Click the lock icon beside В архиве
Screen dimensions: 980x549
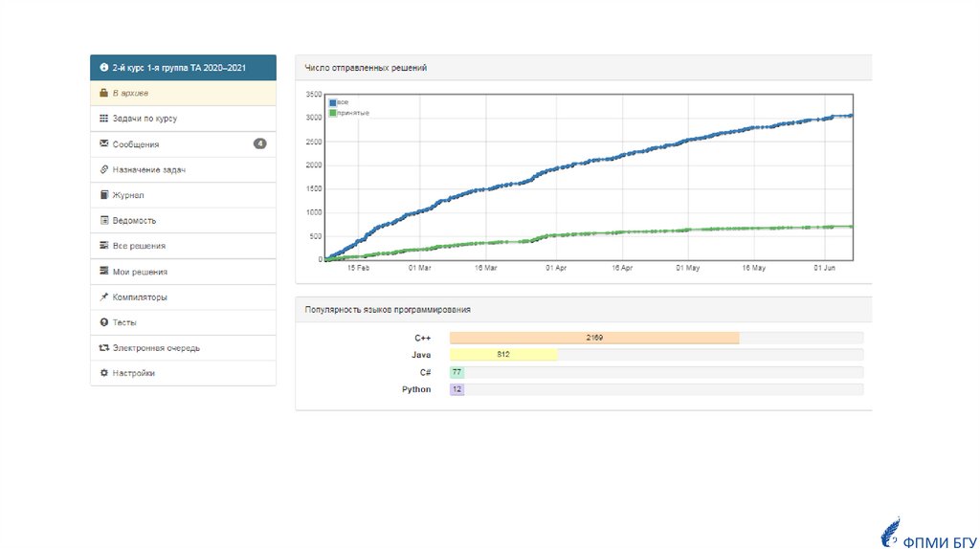(x=103, y=94)
